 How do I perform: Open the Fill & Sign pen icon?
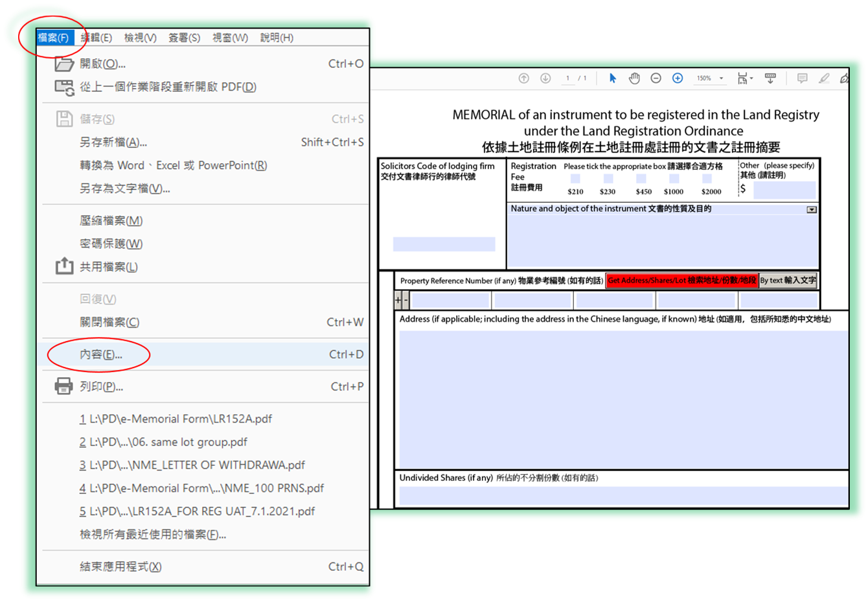(844, 78)
